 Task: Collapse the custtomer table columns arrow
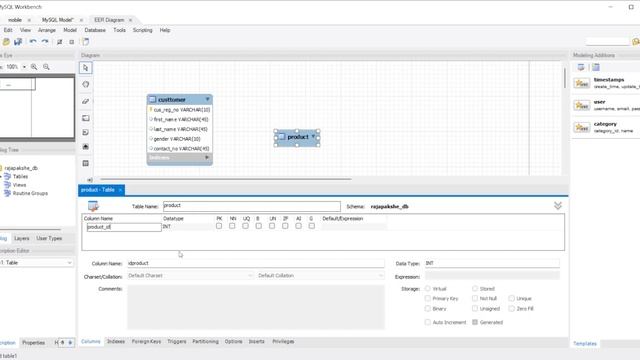[207, 99]
